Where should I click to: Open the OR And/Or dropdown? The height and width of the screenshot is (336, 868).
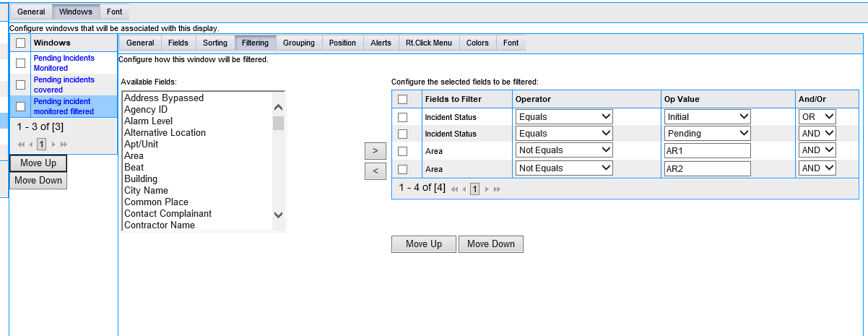point(817,116)
